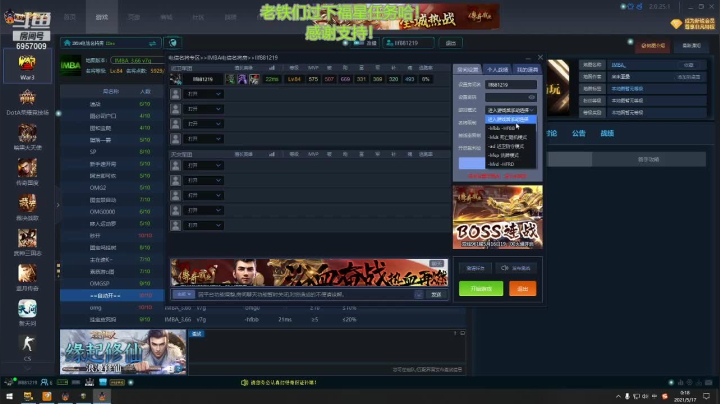Open the first 天灾军团 slot dropdown
The width and height of the screenshot is (720, 404).
coord(204,165)
